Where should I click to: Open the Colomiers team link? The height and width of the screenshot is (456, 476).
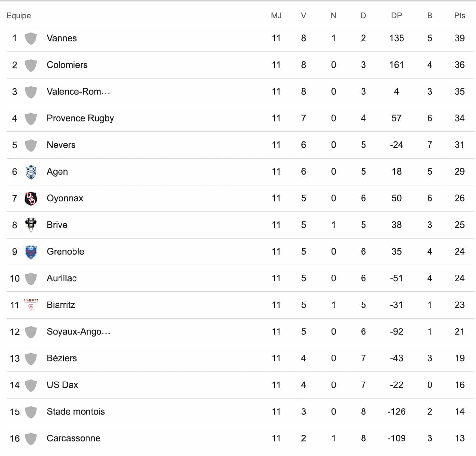[x=67, y=65]
